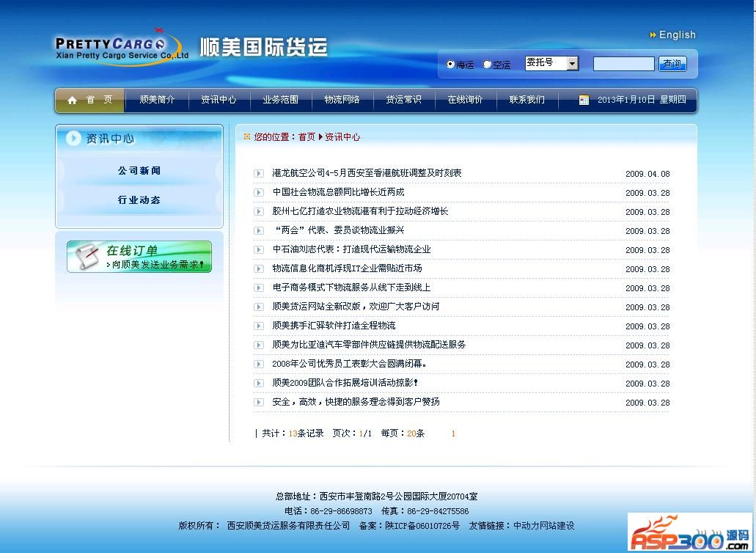Click arrow icon beside 中国社会物流总额 news item
This screenshot has width=756, height=553.
[259, 192]
